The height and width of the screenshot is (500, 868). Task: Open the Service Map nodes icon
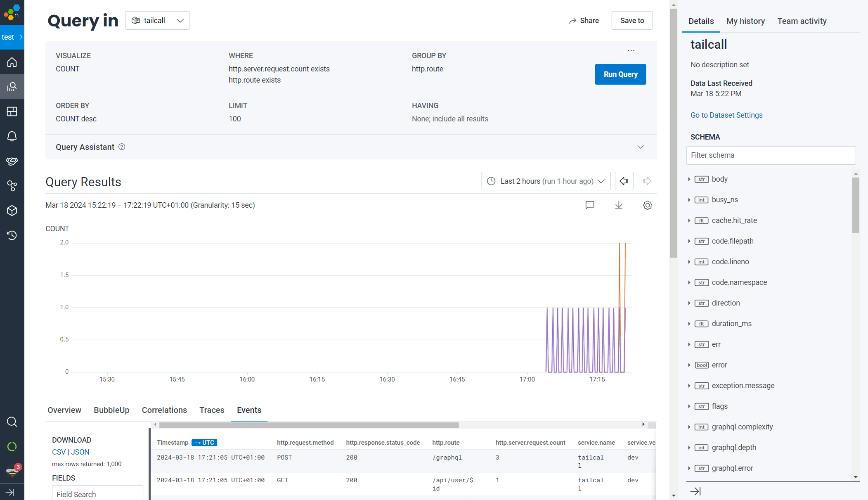(12, 186)
